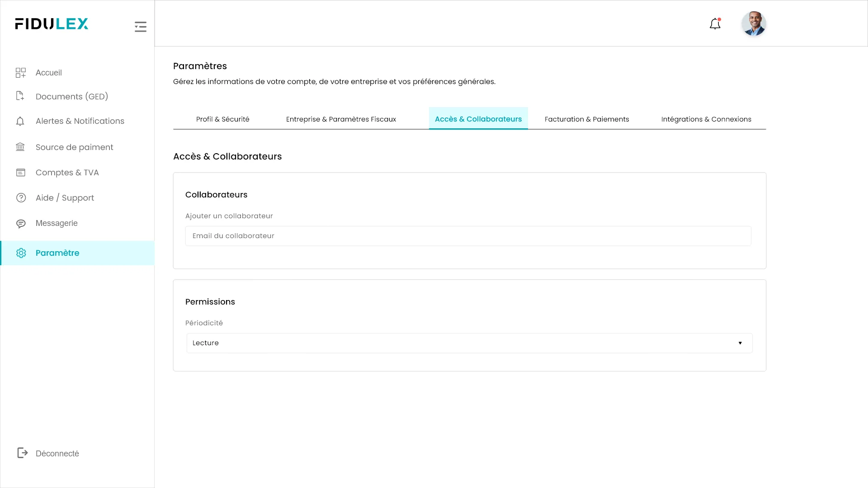Click the Comptes & TVA icon

[21, 173]
